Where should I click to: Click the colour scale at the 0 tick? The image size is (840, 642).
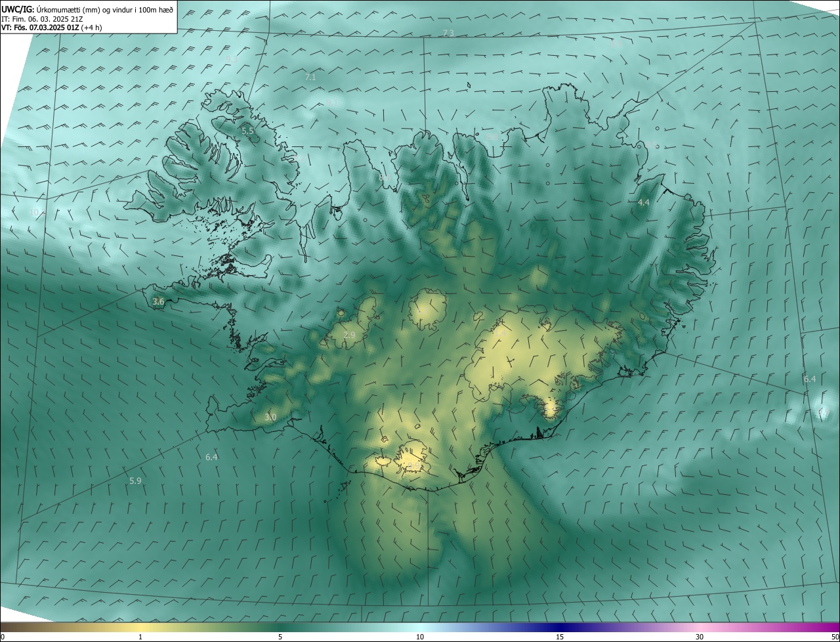point(2,637)
